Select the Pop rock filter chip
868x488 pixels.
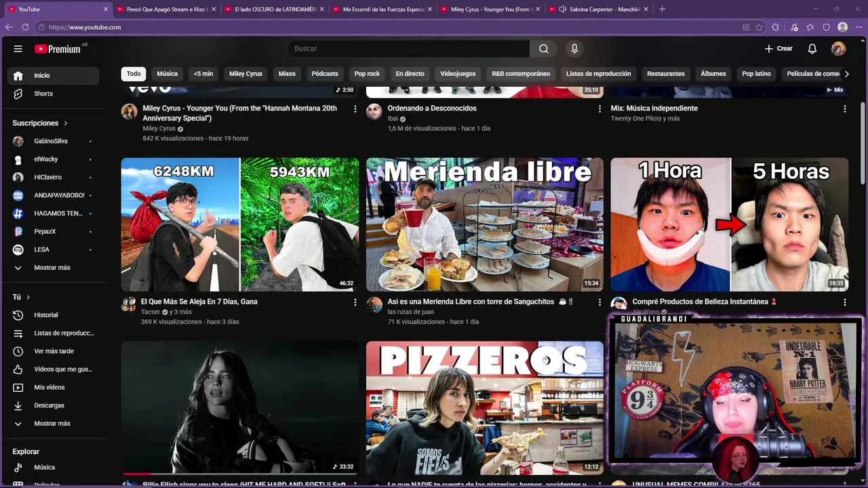coord(367,74)
